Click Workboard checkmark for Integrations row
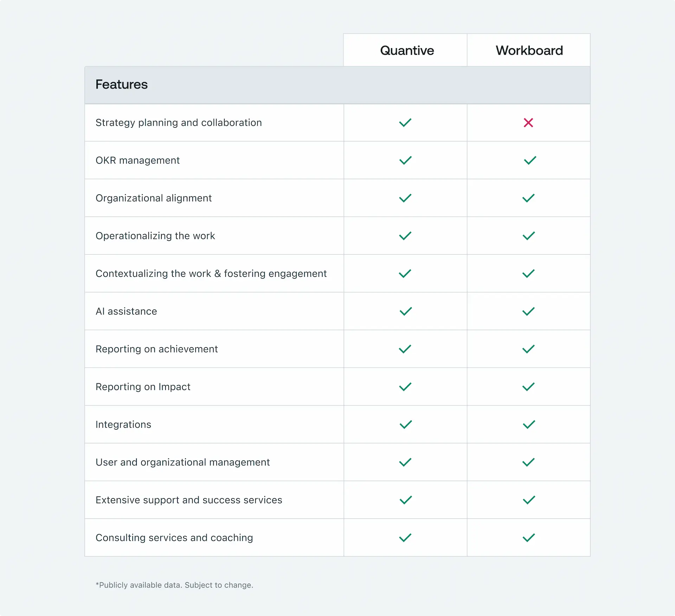675x616 pixels. click(529, 424)
